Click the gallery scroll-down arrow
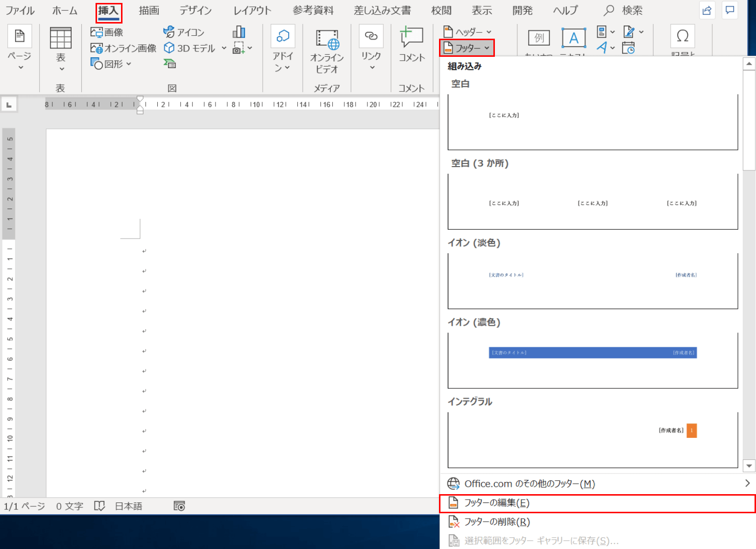Screen dimensions: 756x549 (749, 466)
